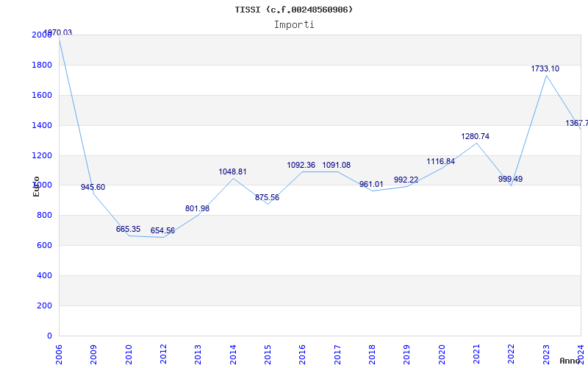The width and height of the screenshot is (588, 368).
Task: Select the 1116.84 data label
Action: point(440,161)
